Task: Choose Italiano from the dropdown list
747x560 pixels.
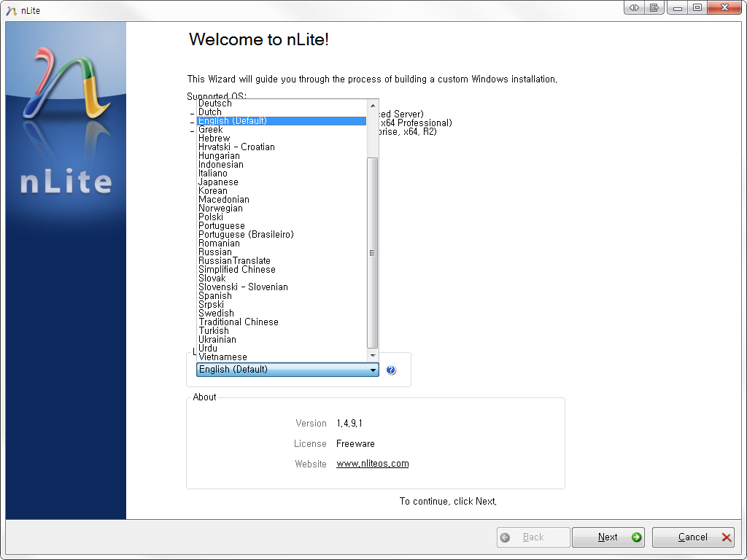Action: pyautogui.click(x=282, y=174)
